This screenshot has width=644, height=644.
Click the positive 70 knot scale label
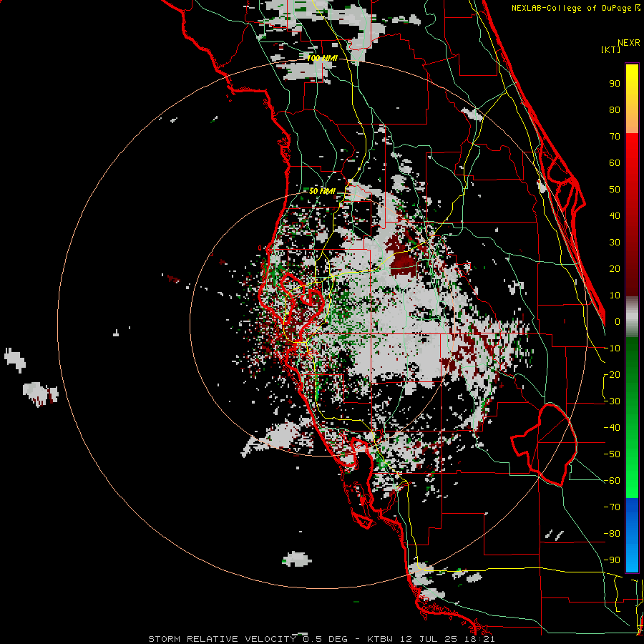point(615,137)
